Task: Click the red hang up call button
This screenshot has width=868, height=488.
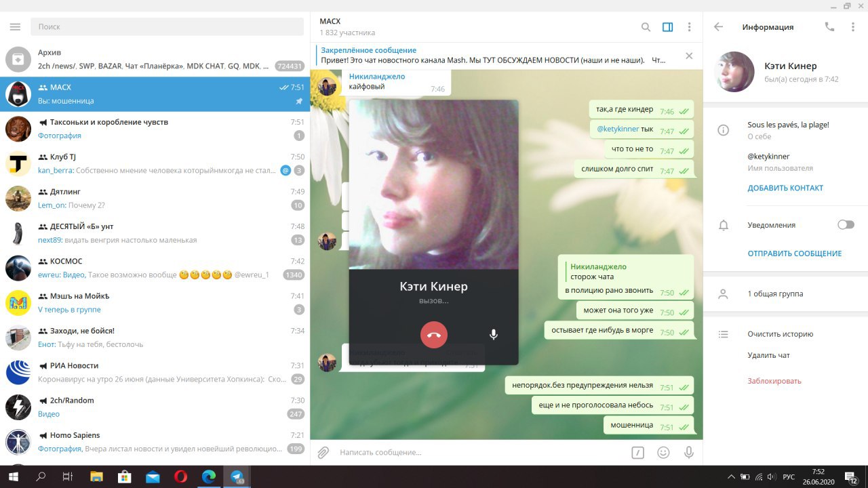Action: click(x=434, y=335)
